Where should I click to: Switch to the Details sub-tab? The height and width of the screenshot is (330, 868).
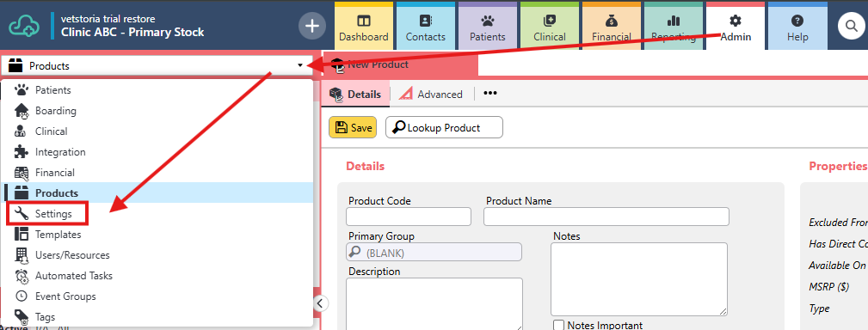[x=355, y=94]
